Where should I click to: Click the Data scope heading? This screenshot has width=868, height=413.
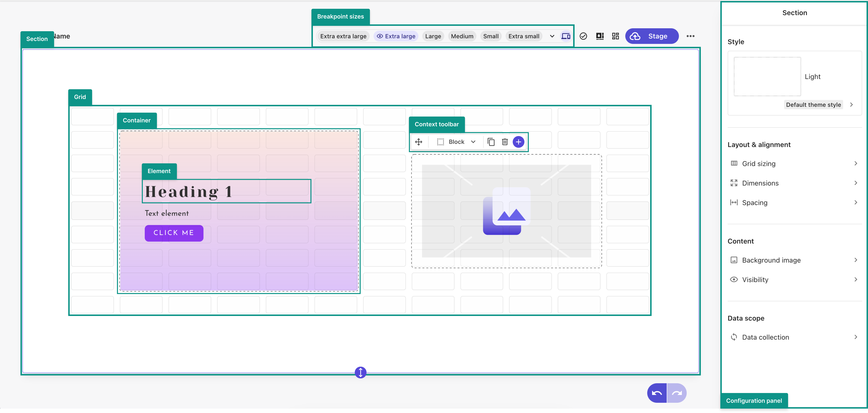point(746,318)
